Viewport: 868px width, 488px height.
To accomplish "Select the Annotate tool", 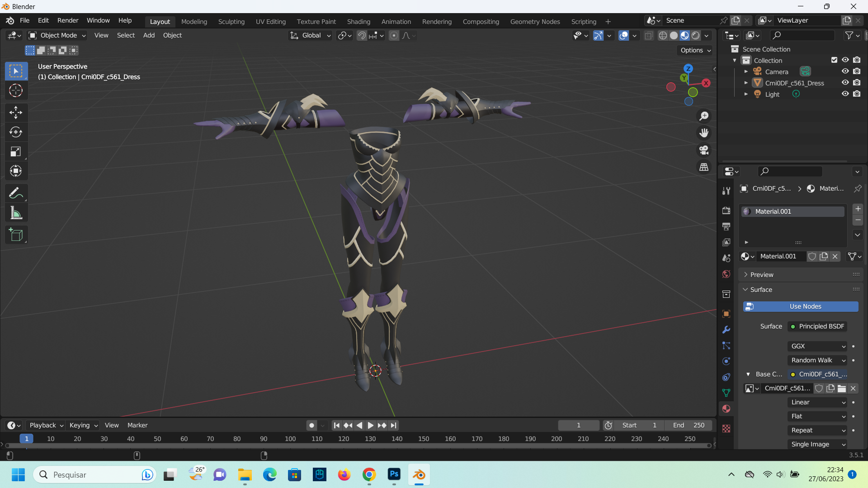I will [x=16, y=193].
